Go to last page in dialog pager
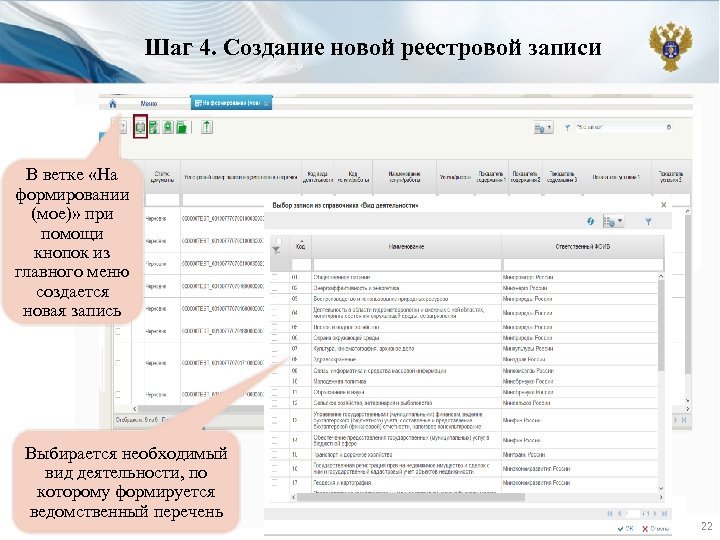The width and height of the screenshot is (720, 540). coord(664,513)
